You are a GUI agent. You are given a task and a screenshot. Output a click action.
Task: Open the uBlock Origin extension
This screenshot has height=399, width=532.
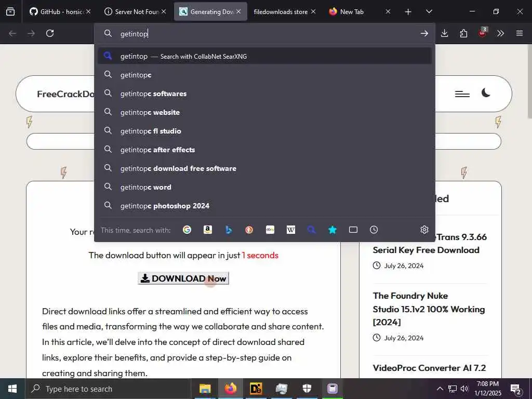(483, 33)
